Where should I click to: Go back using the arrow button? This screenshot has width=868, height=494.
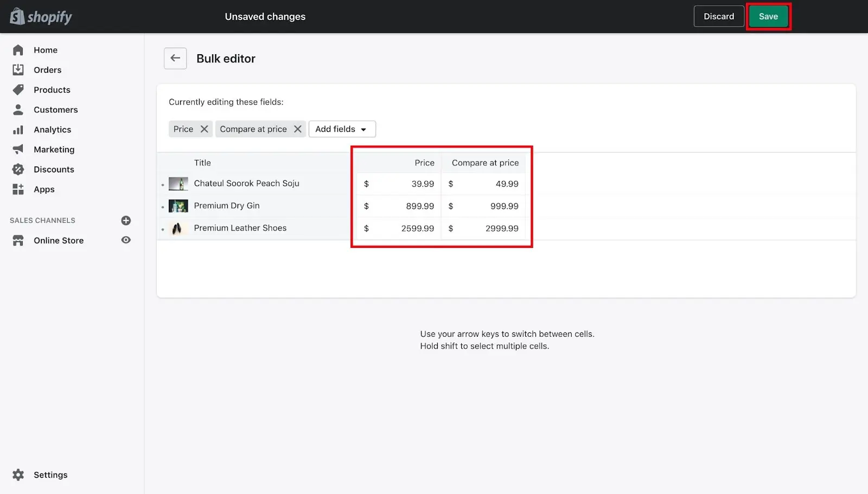pos(175,59)
